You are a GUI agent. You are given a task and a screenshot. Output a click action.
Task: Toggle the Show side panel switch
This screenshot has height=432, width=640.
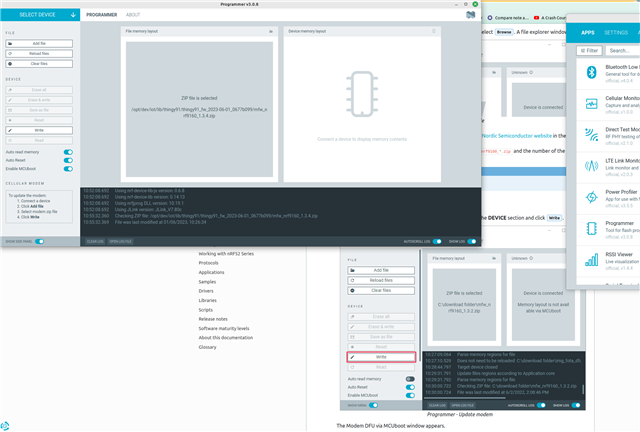pyautogui.click(x=40, y=241)
